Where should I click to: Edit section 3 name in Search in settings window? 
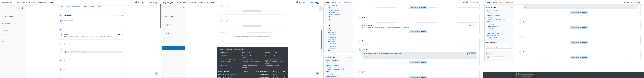(525, 22)
